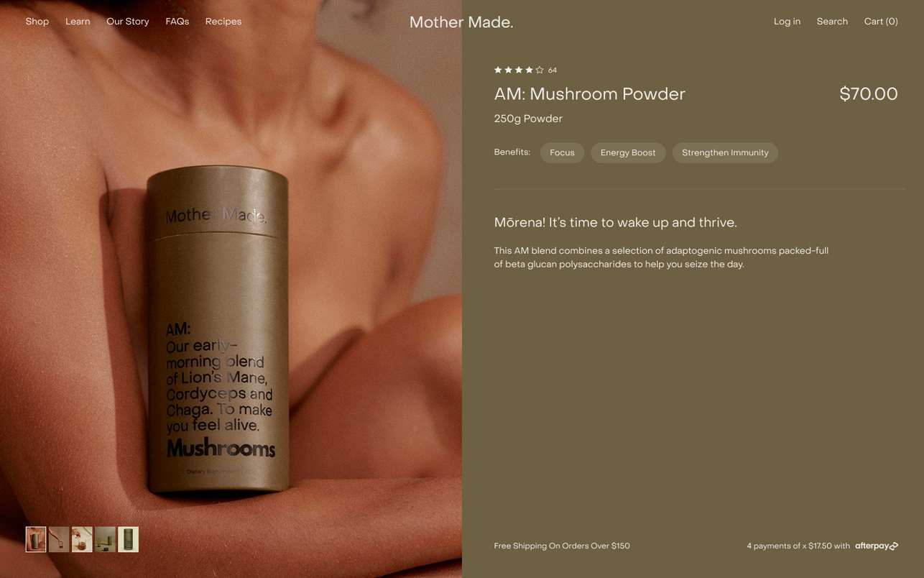
Task: Show the third product thumbnail image
Action: (82, 539)
